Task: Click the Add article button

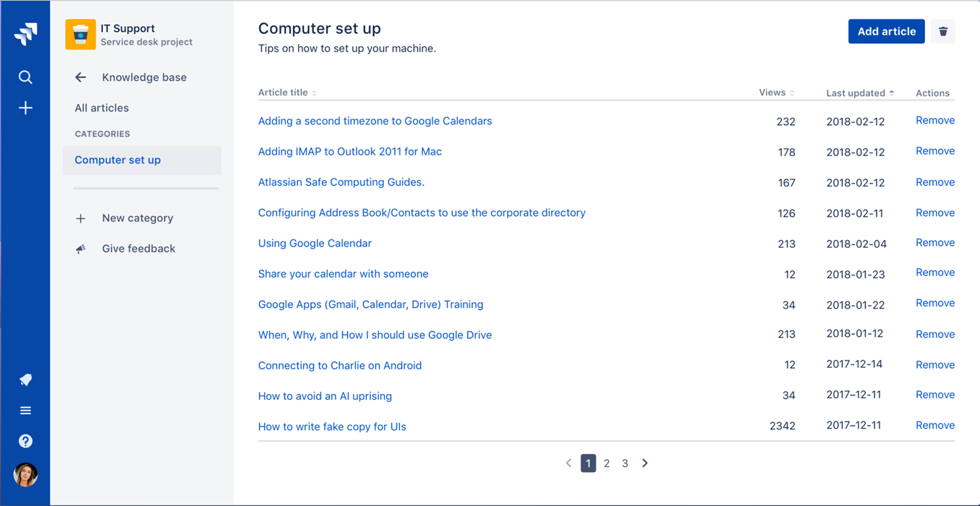Action: click(886, 31)
